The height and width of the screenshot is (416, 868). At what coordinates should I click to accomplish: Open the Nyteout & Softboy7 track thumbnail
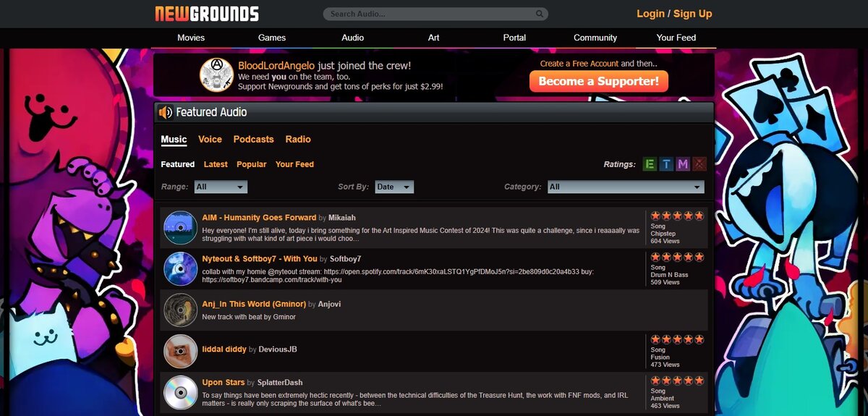pyautogui.click(x=180, y=268)
